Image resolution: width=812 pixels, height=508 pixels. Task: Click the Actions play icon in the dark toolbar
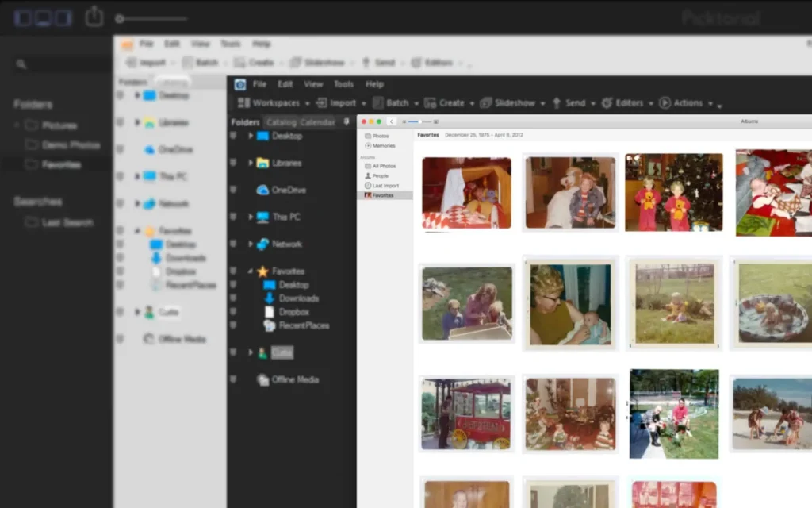665,103
